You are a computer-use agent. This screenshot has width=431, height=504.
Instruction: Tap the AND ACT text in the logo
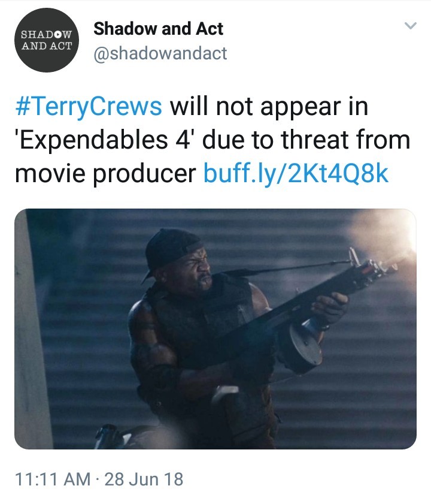pos(47,46)
